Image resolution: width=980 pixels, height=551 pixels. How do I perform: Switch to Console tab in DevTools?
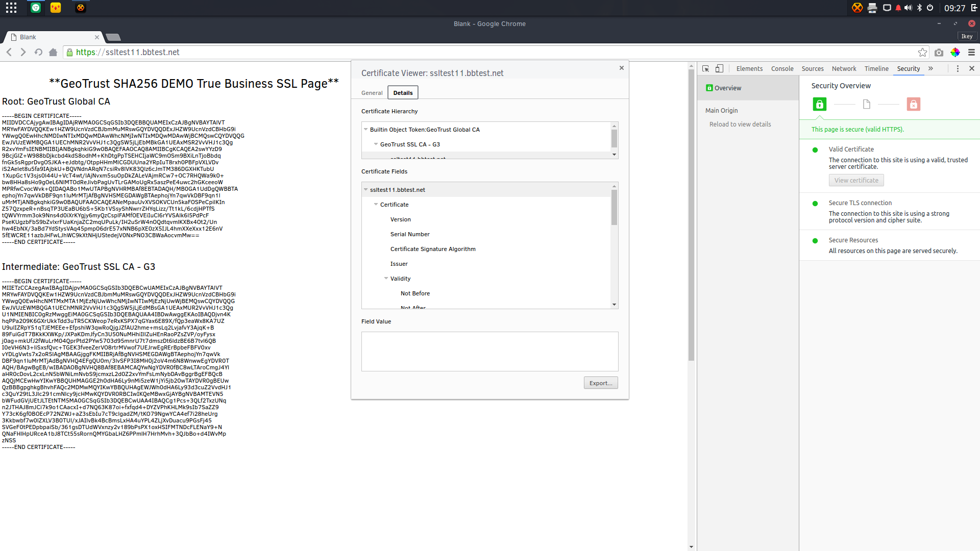point(782,68)
